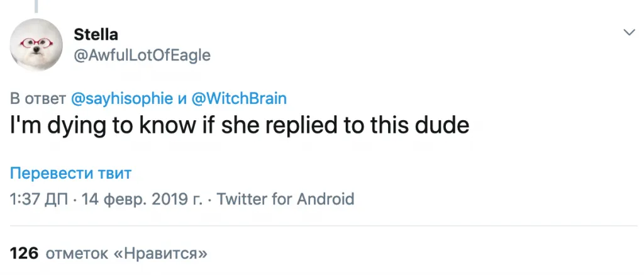Click the display name Stella
The image size is (644, 275).
click(x=96, y=33)
